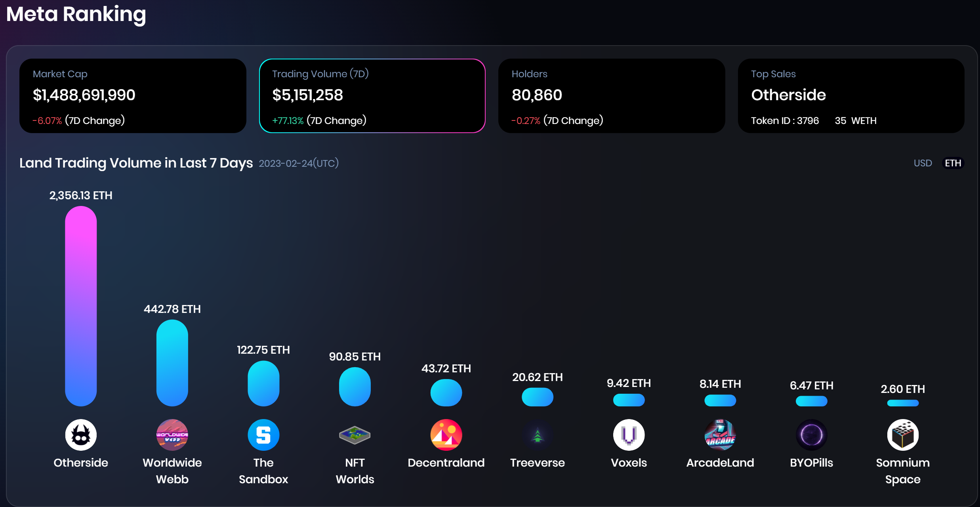
Task: Select the Trading Volume (7D) card
Action: click(x=372, y=96)
